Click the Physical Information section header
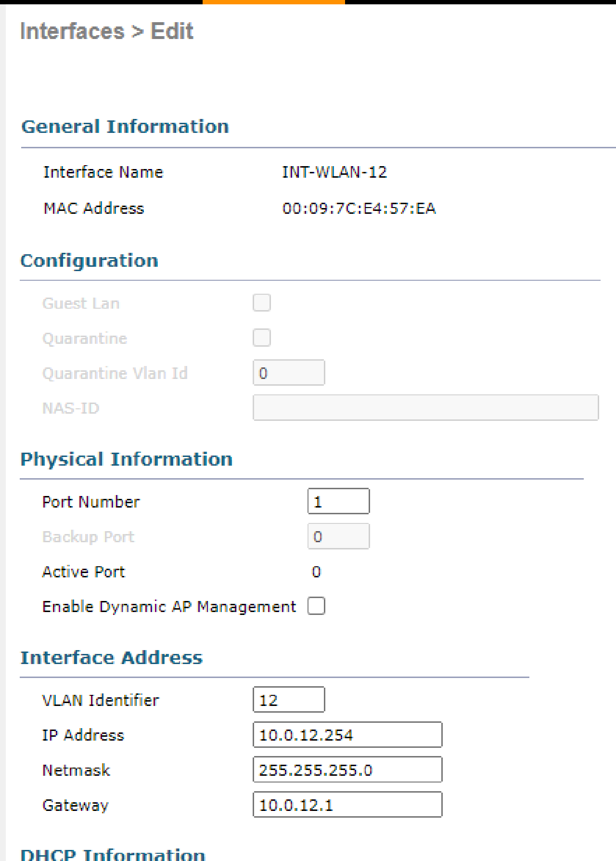 (127, 459)
